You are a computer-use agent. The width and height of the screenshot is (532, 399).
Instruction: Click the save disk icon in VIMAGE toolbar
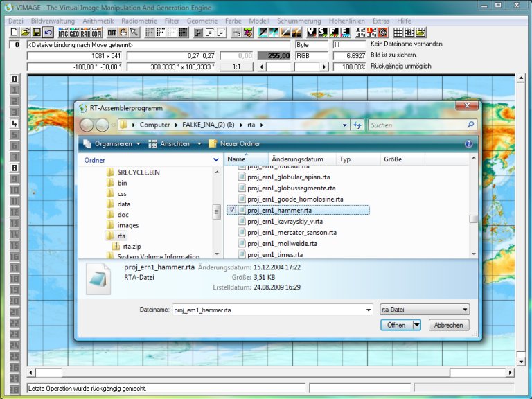(x=36, y=33)
